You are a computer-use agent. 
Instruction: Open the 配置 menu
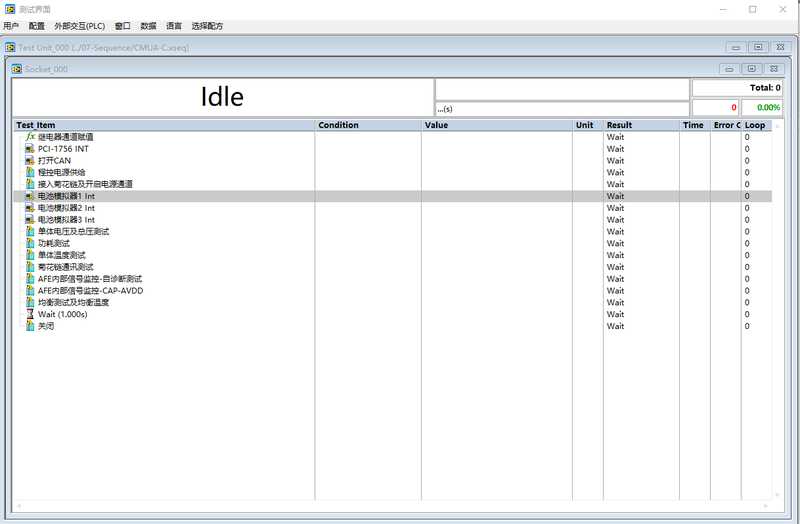[36, 26]
